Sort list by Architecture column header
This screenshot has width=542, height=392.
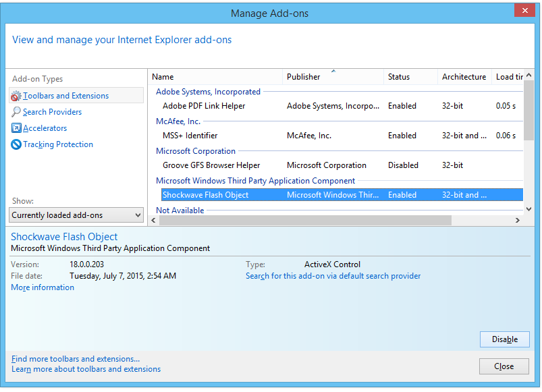point(464,77)
